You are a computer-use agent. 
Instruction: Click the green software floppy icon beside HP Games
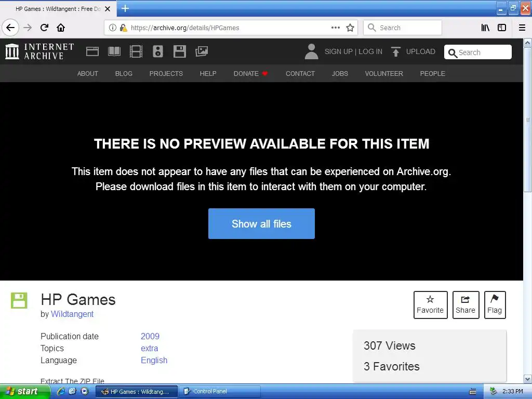point(19,300)
